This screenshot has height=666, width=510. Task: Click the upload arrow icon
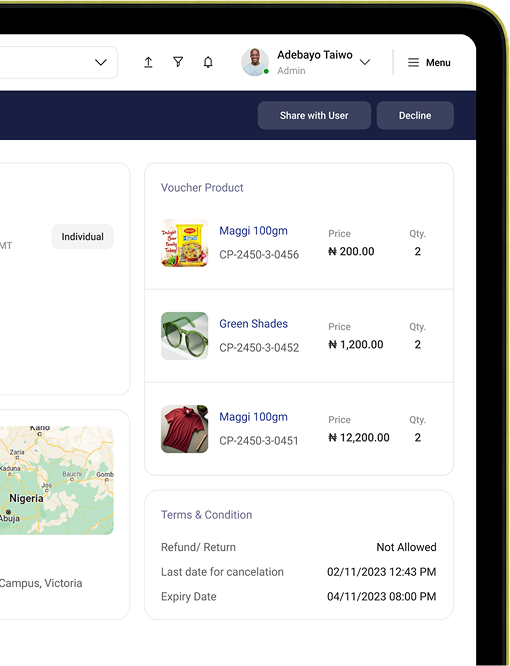pos(148,62)
